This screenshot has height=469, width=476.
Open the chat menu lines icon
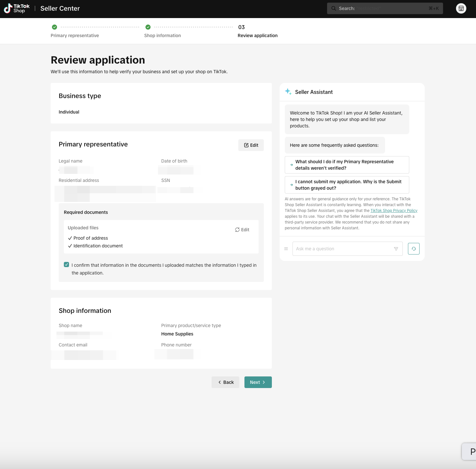coord(286,249)
